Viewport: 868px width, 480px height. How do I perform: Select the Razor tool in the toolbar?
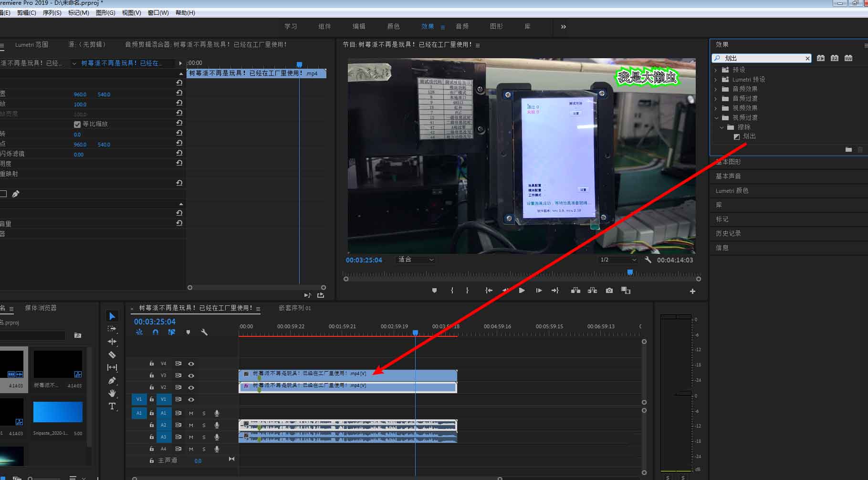pos(112,355)
